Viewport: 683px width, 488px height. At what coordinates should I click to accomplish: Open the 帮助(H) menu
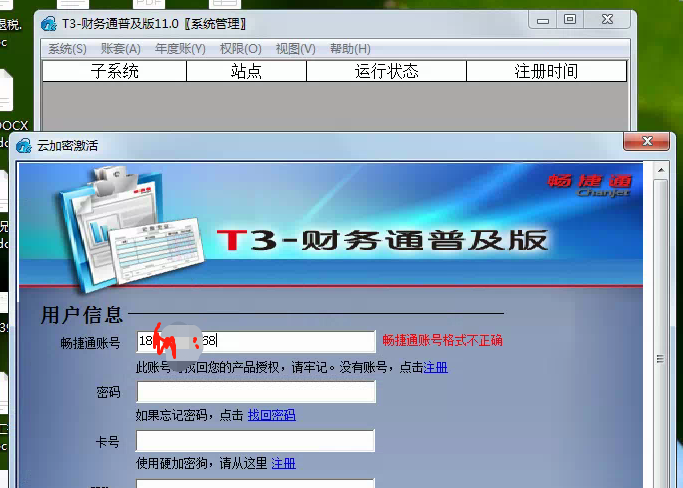pyautogui.click(x=350, y=49)
